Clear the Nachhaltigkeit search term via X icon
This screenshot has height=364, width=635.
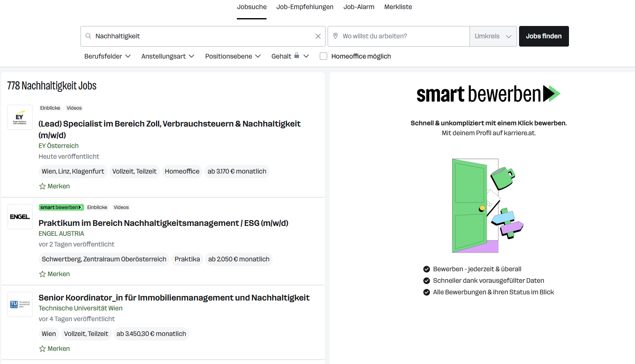pos(318,36)
